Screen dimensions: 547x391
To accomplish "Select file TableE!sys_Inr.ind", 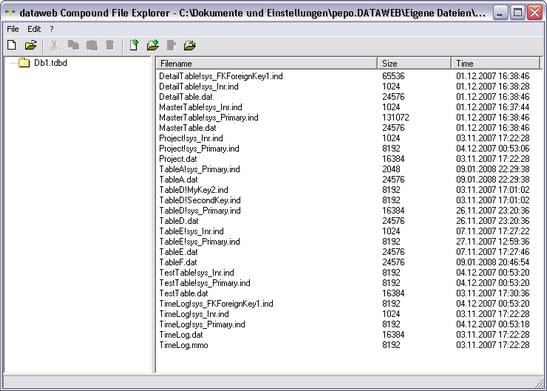I will click(x=192, y=231).
